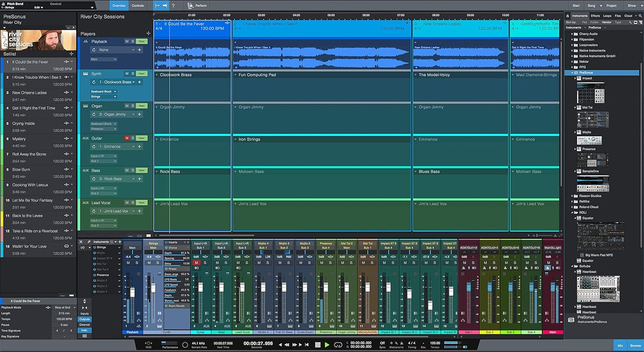Collapse the PreSonus folder in the browser
644x352 pixels.
pos(572,72)
